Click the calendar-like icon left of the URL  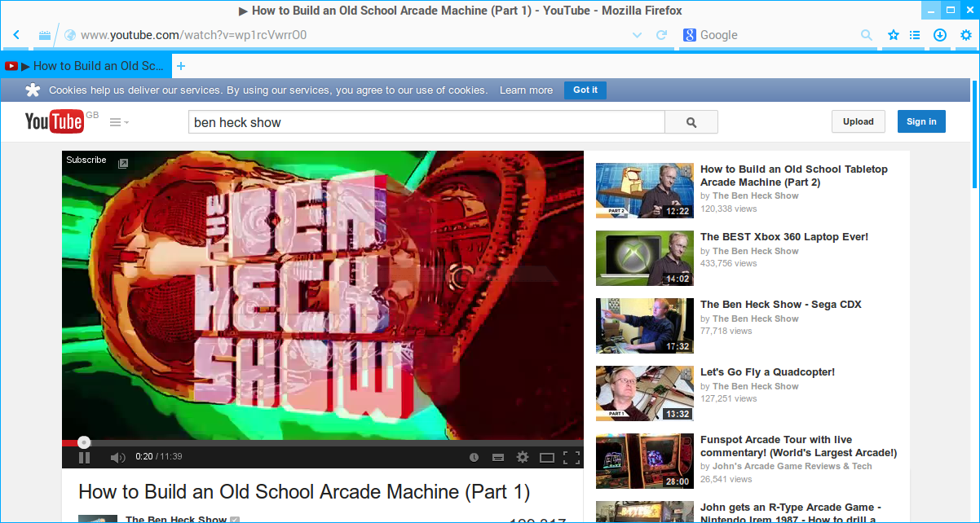45,36
